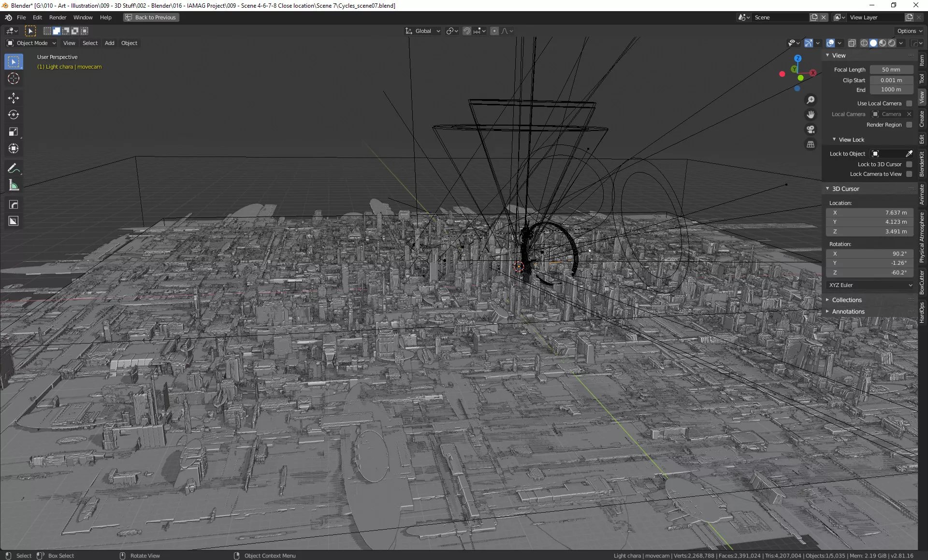The image size is (928, 560).
Task: Toggle camera view with camera icon
Action: point(811,129)
